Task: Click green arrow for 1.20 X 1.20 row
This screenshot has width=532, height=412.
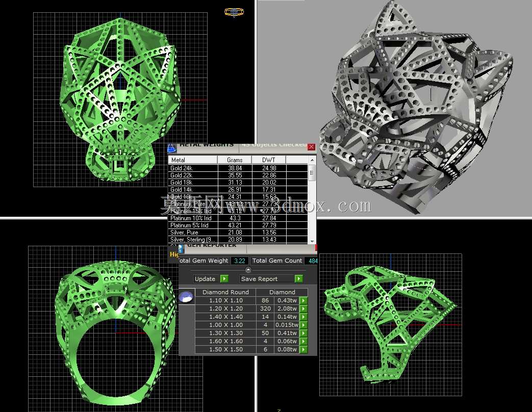Action: (x=303, y=308)
